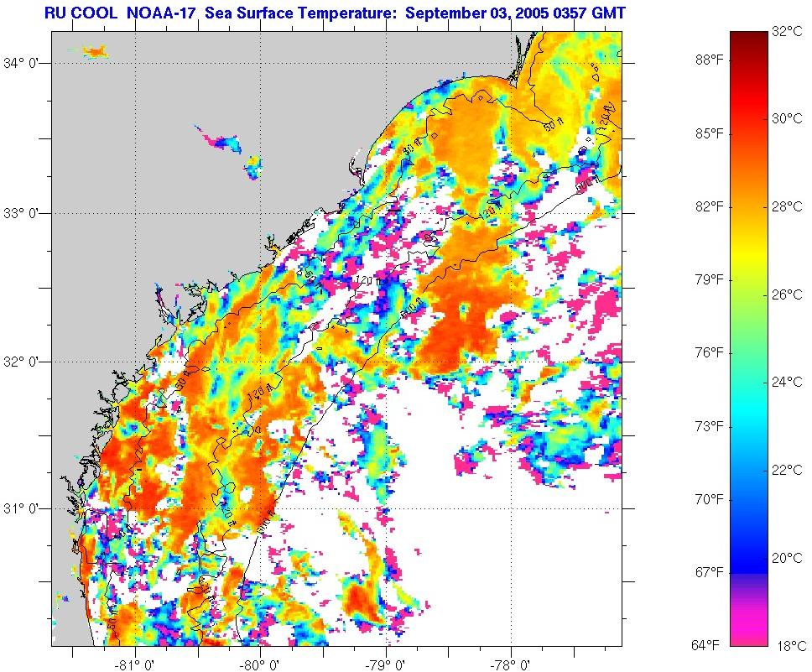Click the 33° 0' latitude label
The image size is (812, 672).
click(x=24, y=213)
